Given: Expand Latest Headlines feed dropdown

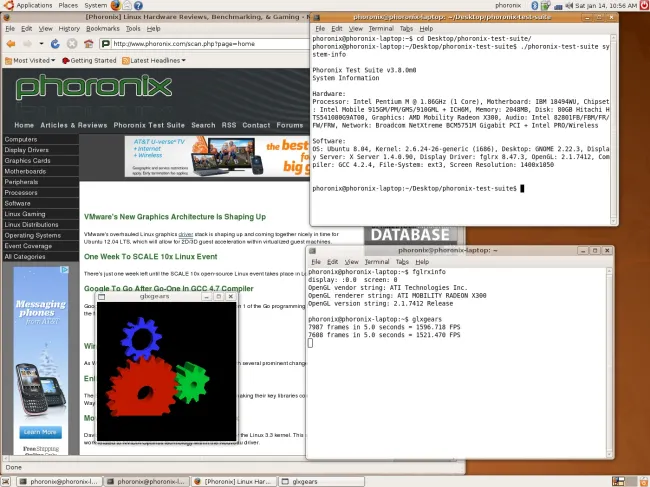Looking at the screenshot, I should tap(154, 61).
